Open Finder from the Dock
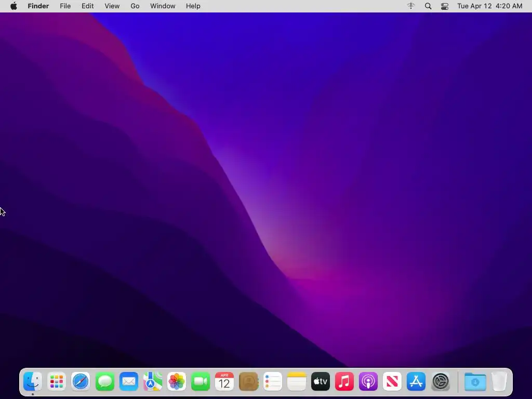 33,382
